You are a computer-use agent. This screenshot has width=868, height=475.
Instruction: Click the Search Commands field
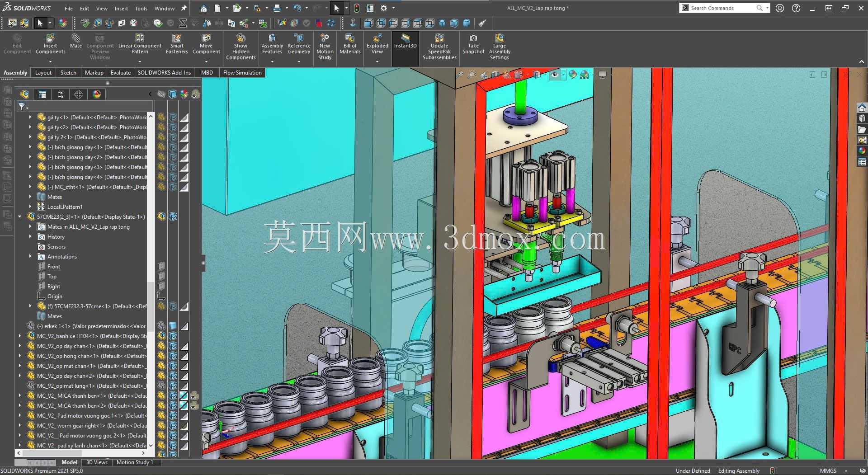point(724,8)
